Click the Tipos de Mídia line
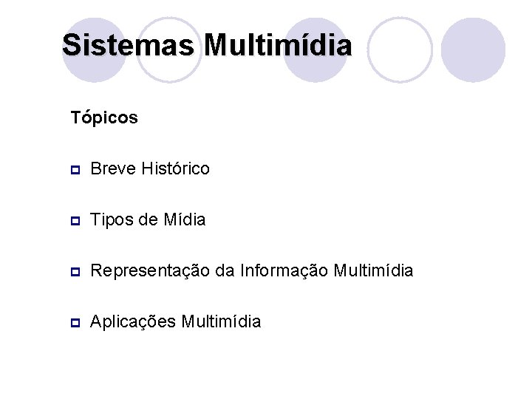 (x=148, y=220)
